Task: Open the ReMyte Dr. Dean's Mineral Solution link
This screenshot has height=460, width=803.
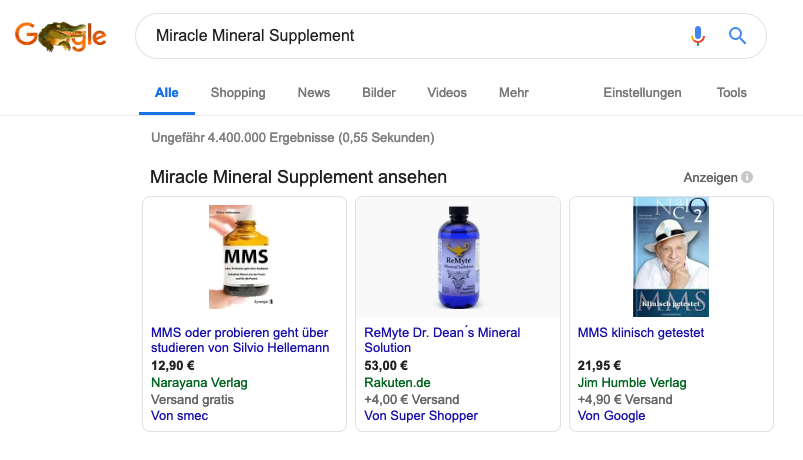Action: tap(442, 340)
